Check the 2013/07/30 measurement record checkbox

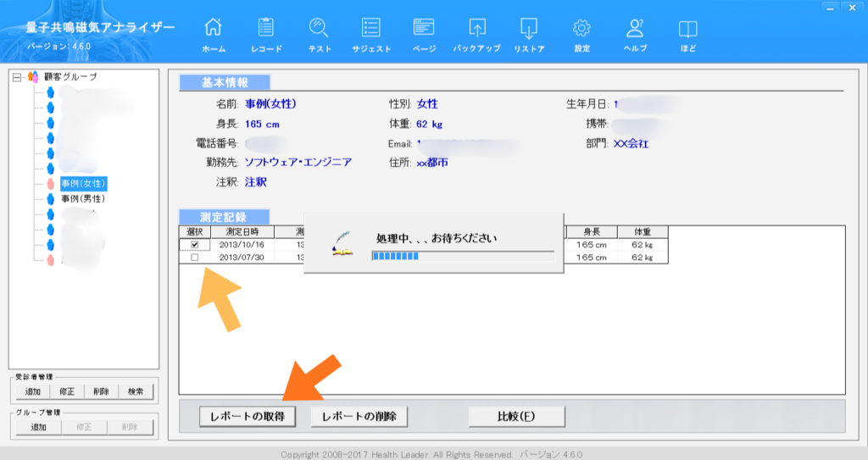pos(195,258)
